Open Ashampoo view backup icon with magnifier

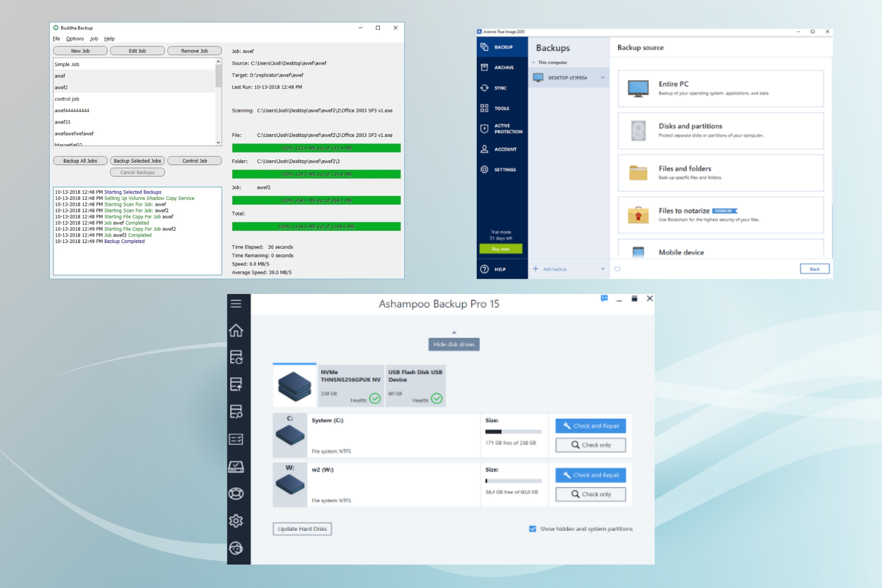(x=236, y=412)
